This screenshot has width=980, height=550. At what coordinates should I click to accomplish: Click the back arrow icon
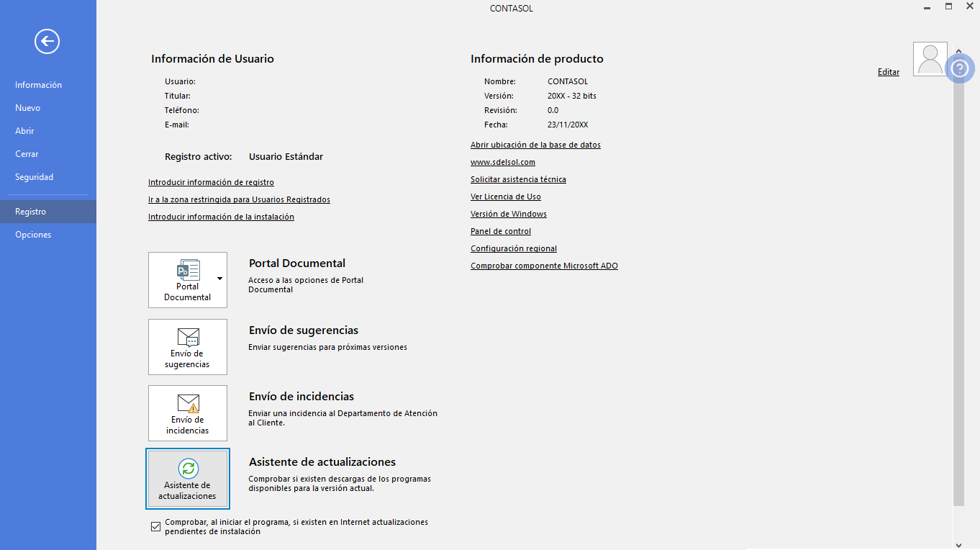(47, 41)
